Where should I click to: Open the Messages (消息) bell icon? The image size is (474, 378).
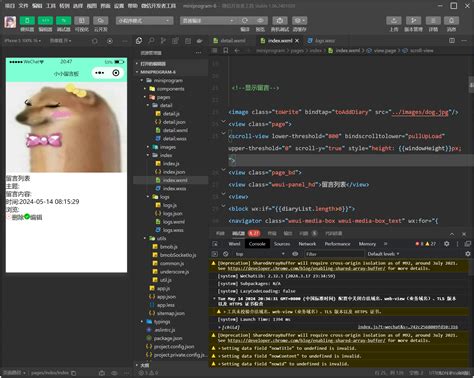(451, 21)
